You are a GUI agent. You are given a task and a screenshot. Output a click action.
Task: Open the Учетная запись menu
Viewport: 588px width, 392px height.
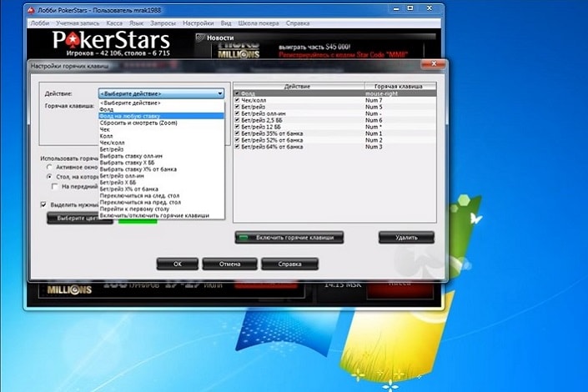[78, 23]
